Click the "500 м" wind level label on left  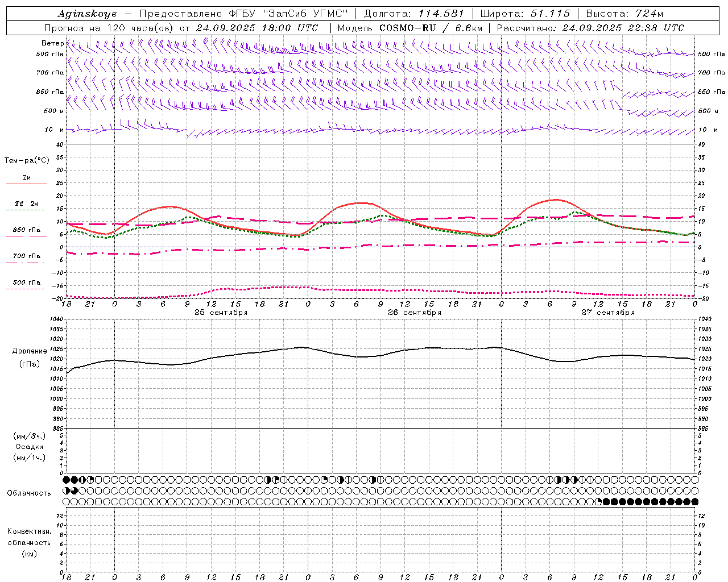pos(54,111)
